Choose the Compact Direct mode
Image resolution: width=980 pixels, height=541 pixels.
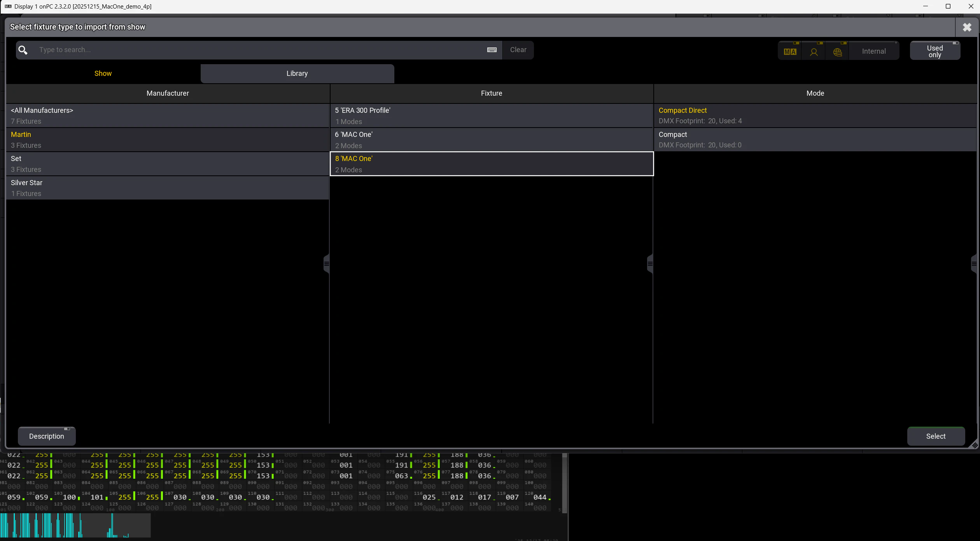coord(815,116)
